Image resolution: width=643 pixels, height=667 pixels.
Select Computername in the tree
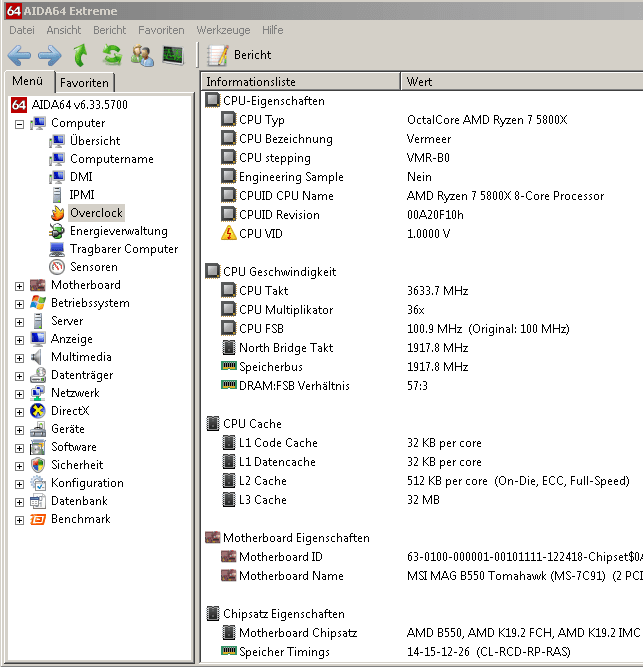pos(112,159)
